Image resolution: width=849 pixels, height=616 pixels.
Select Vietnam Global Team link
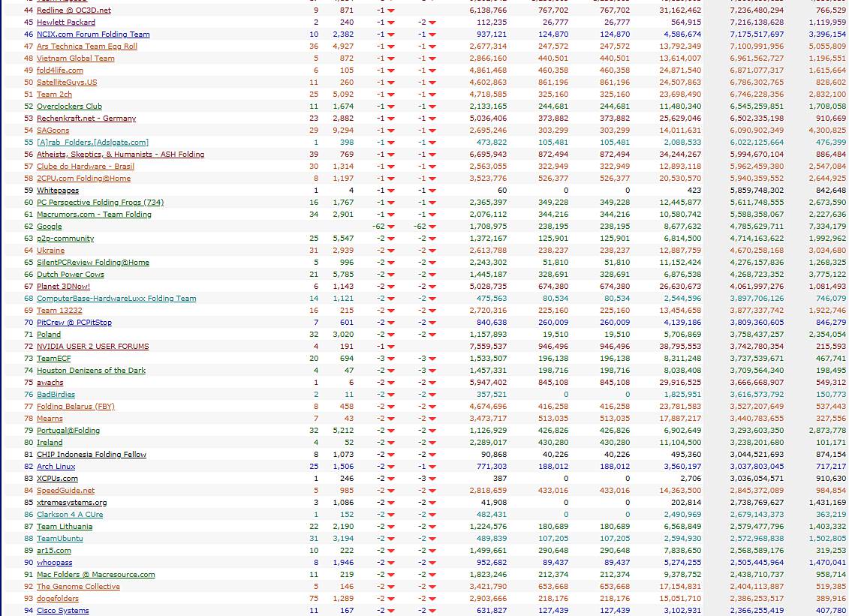tap(76, 59)
